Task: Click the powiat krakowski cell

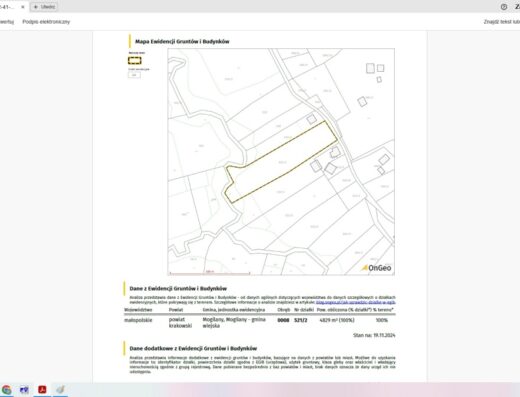Action: pyautogui.click(x=180, y=322)
